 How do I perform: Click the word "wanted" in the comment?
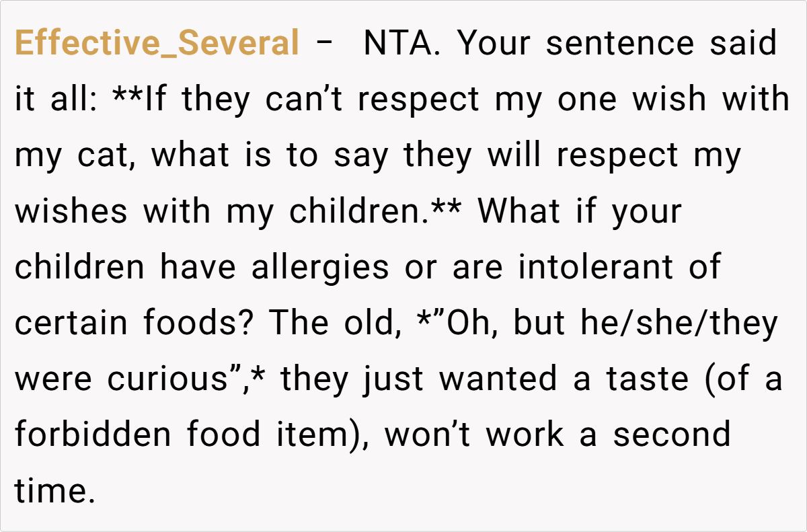pyautogui.click(x=498, y=379)
